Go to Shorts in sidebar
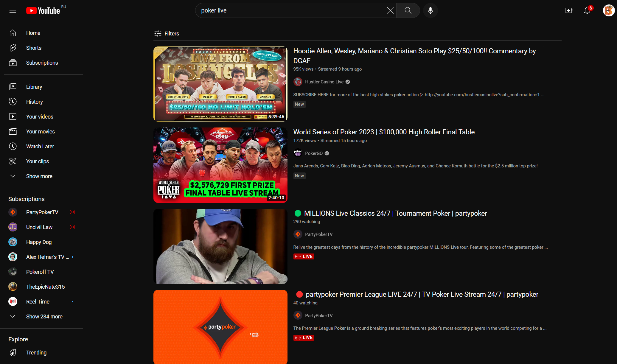Screen dimensions: 617x364 pyautogui.click(x=34, y=48)
